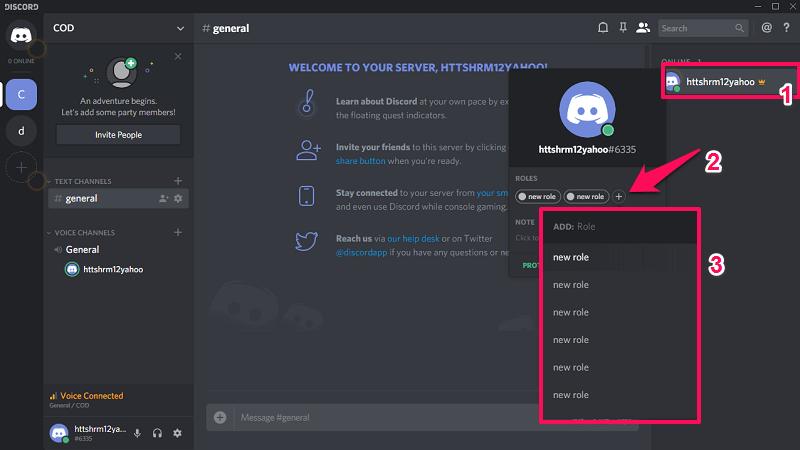Select the COD server icon labeled C
The height and width of the screenshot is (450, 800).
tap(21, 94)
